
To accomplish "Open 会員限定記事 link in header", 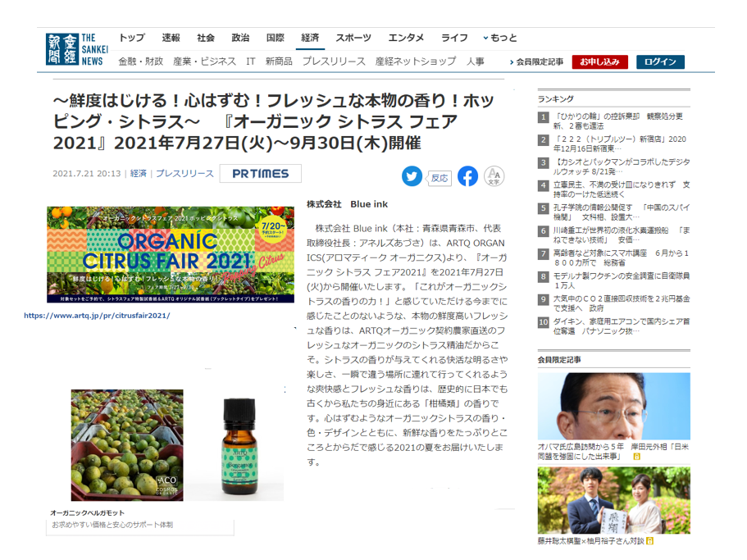I will pos(536,62).
